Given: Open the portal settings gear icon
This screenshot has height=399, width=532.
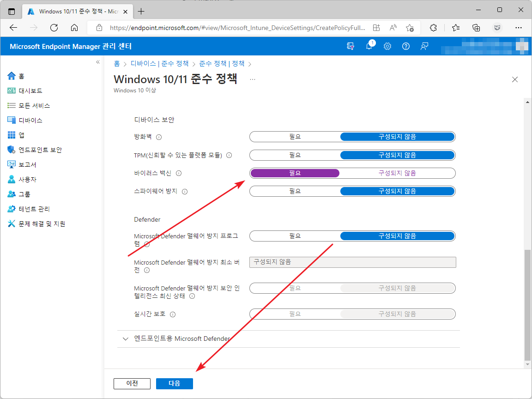Looking at the screenshot, I should [387, 47].
